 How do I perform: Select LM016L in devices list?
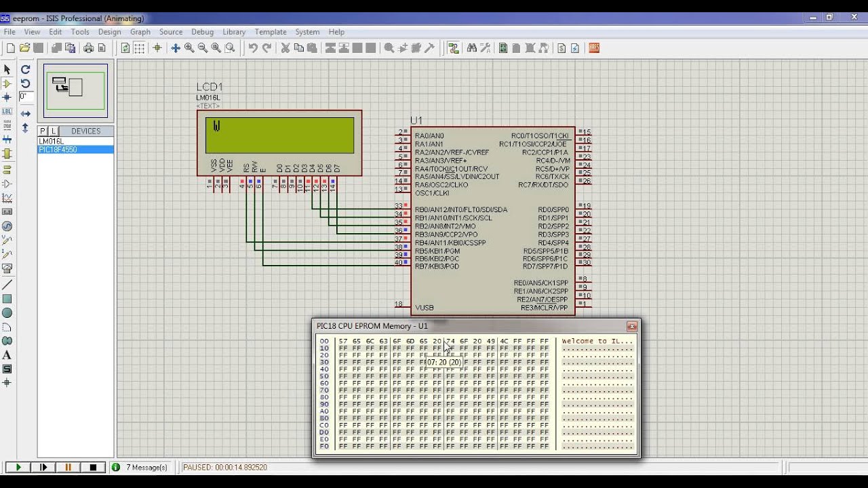coord(75,141)
